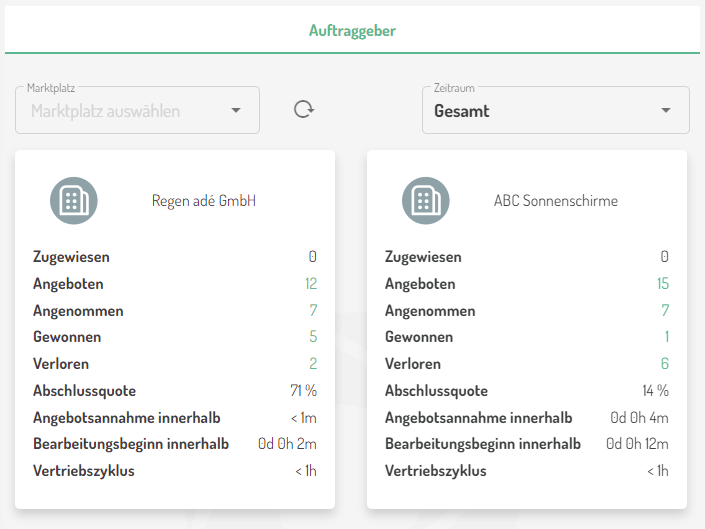Click the building icon for ABC Sonnenschirme
The height and width of the screenshot is (529, 705).
coord(425,201)
